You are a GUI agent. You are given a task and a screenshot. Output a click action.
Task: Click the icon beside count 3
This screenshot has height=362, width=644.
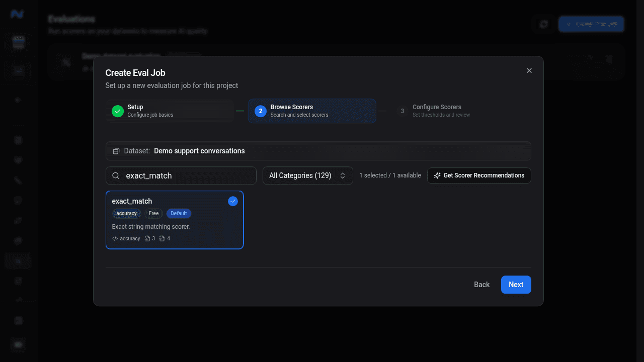[147, 239]
